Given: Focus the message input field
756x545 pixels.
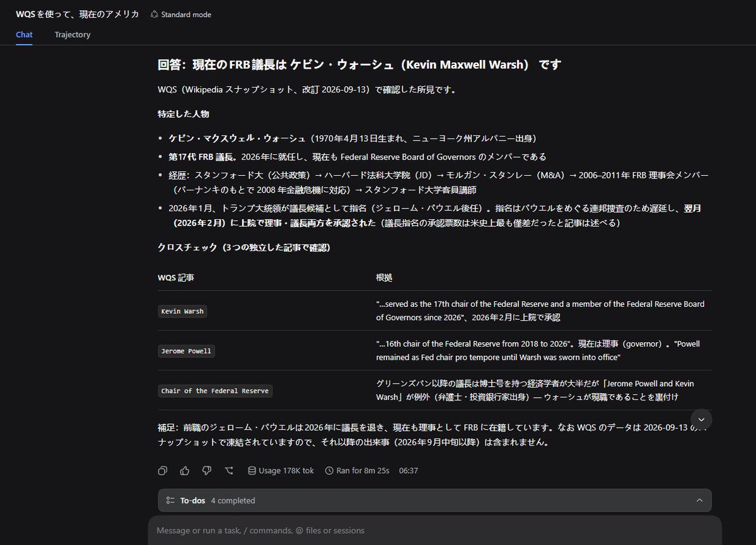Looking at the screenshot, I should point(434,531).
